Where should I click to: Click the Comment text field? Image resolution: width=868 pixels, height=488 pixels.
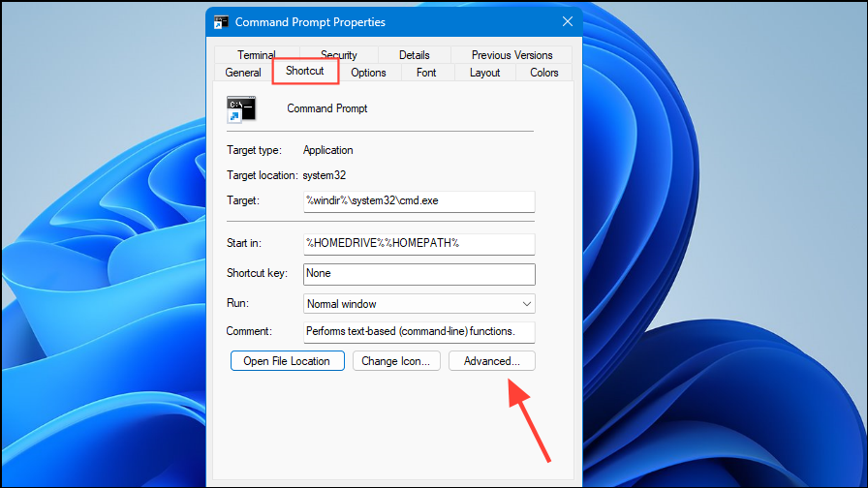(419, 332)
